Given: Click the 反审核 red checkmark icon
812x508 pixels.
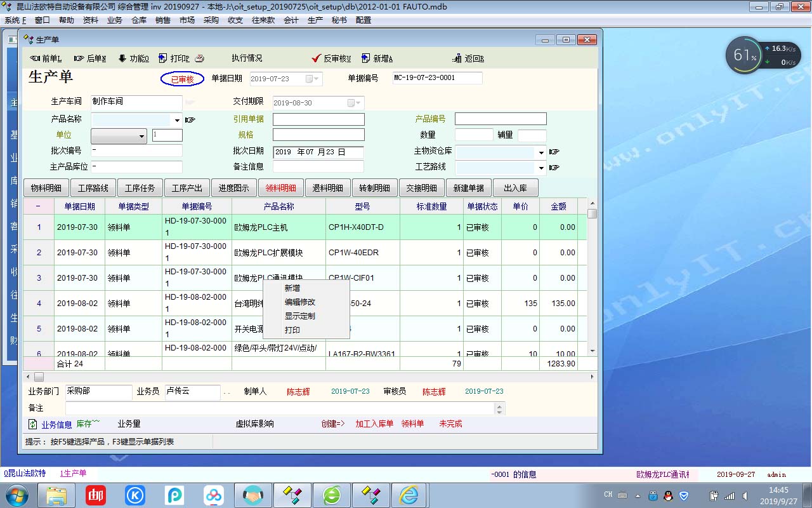Looking at the screenshot, I should (x=317, y=58).
